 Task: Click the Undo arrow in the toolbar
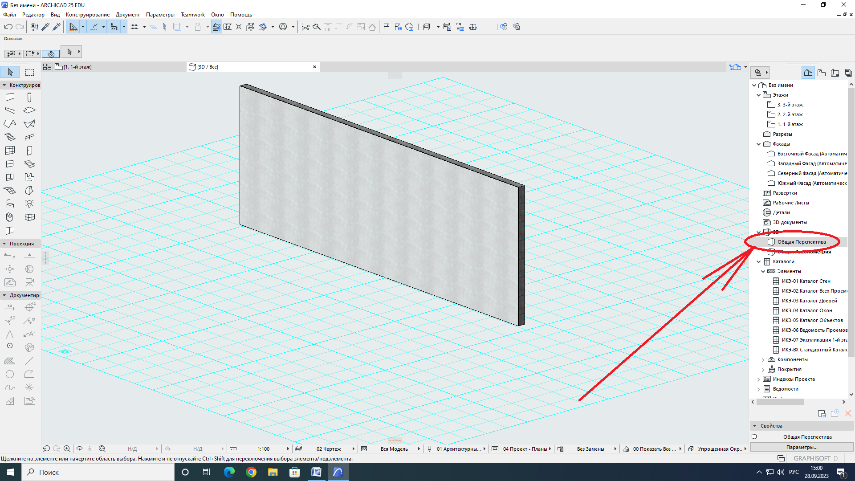click(8, 27)
